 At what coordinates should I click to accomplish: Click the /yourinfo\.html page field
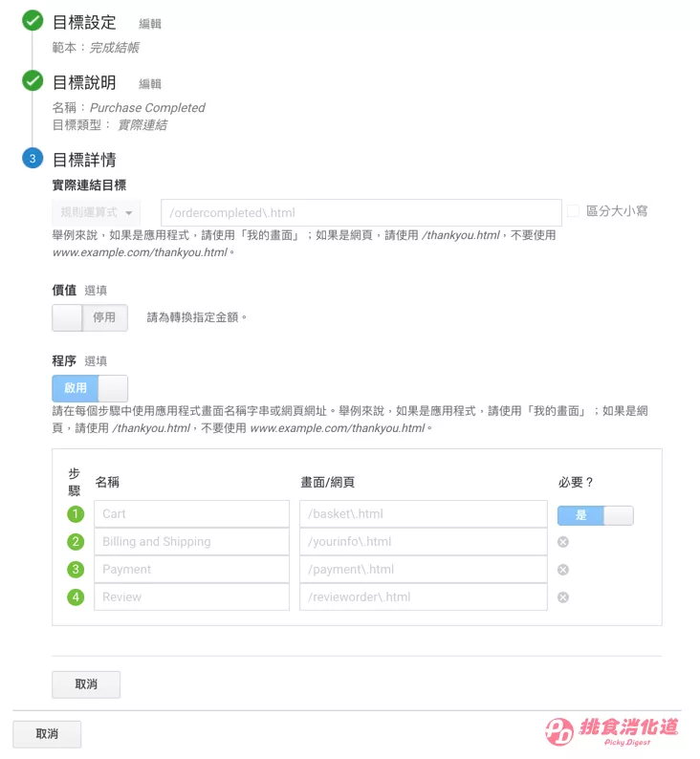[x=424, y=541]
